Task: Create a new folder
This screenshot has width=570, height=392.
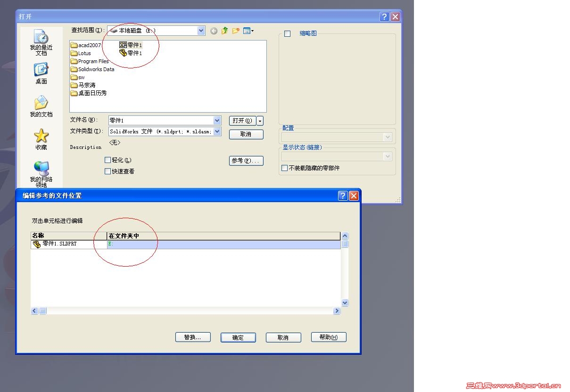Action: 236,31
